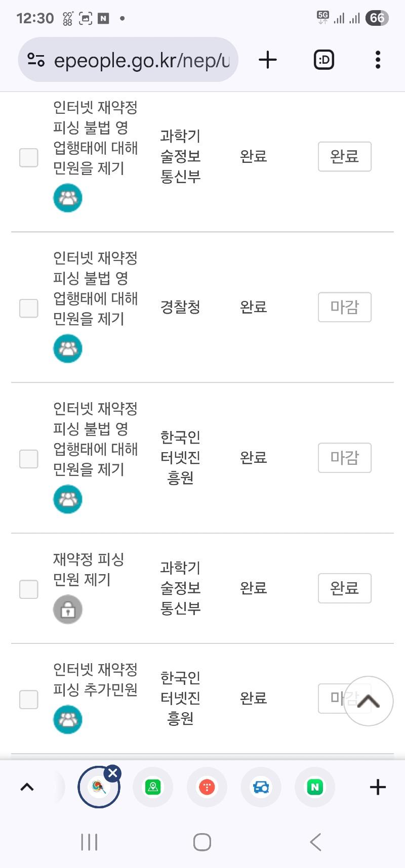Tap group icon under 인터넷 재약정 피싱 추가민원
The width and height of the screenshot is (405, 868).
pyautogui.click(x=68, y=719)
